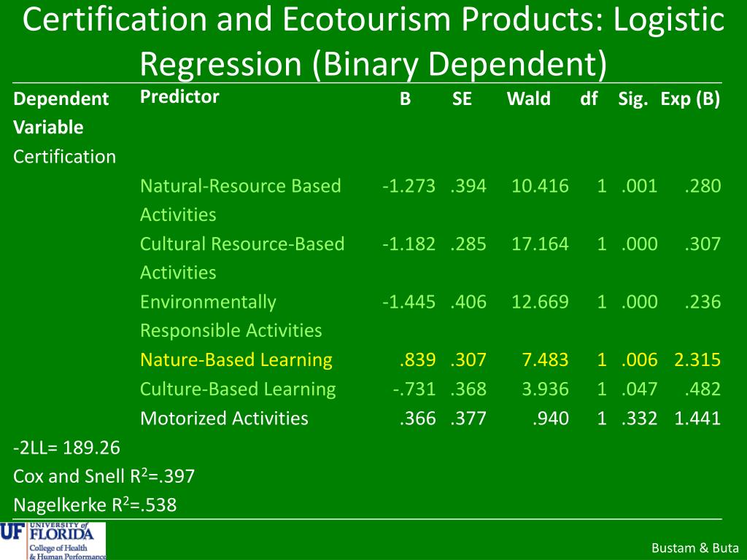The image size is (747, 560).
Task: Click the SE value .377
Action: coord(468,419)
